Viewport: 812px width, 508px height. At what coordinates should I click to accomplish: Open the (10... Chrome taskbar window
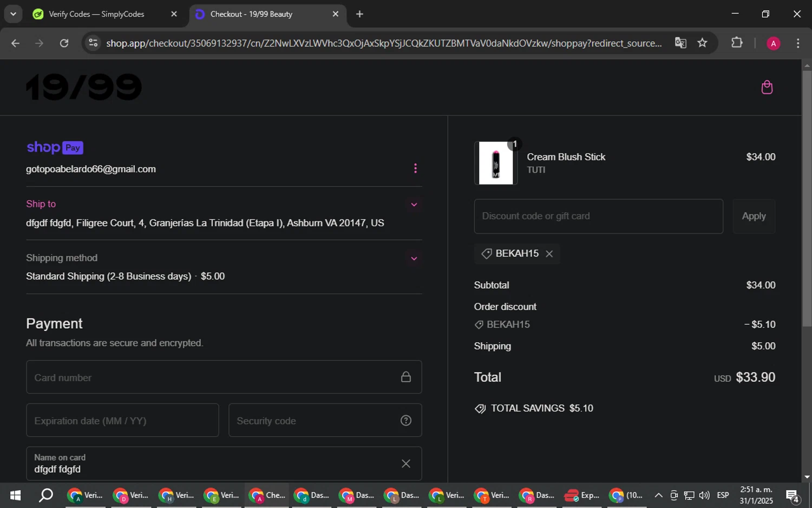(626, 495)
